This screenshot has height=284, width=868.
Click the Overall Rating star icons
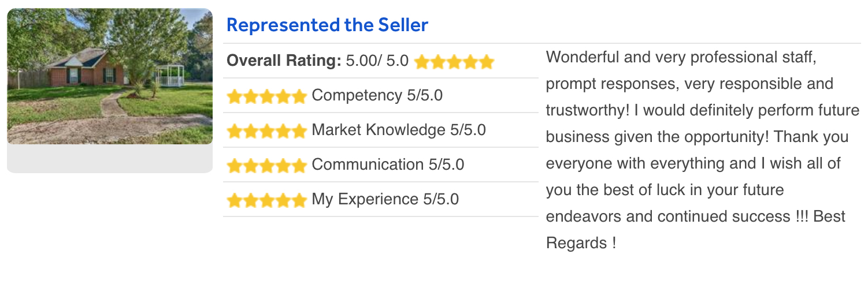click(454, 61)
